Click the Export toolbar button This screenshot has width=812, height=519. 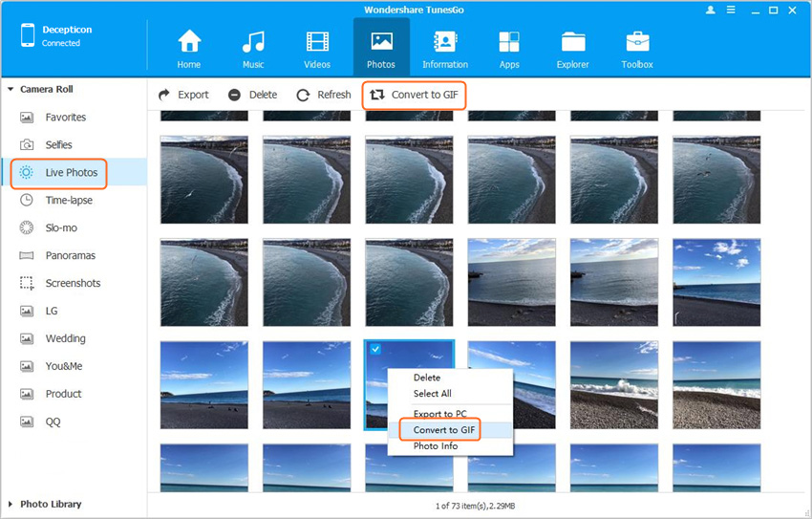coord(183,95)
